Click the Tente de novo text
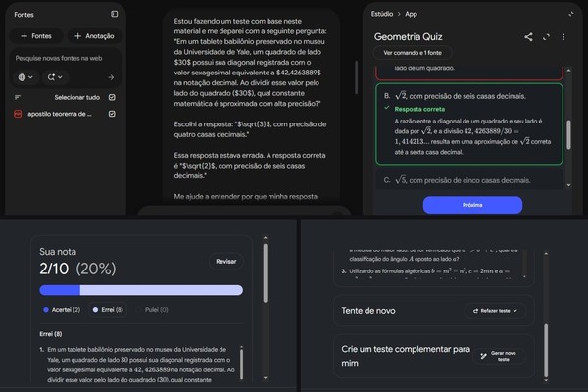Screen dimensions: 588x392 pos(368,311)
